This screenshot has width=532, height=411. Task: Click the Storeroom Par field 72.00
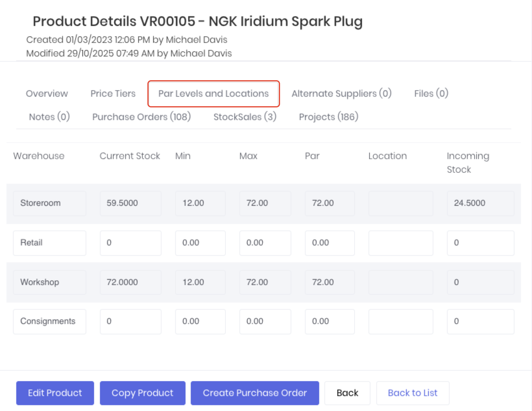tap(330, 204)
